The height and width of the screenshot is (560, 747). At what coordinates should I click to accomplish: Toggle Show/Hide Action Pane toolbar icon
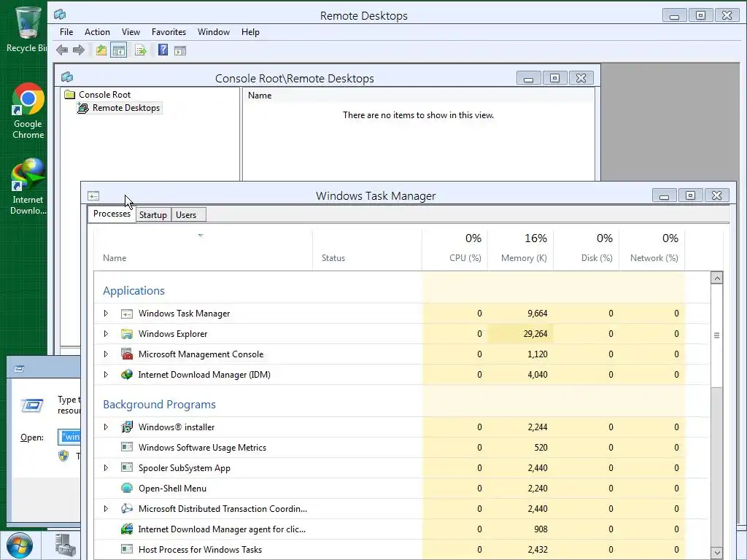tap(180, 50)
